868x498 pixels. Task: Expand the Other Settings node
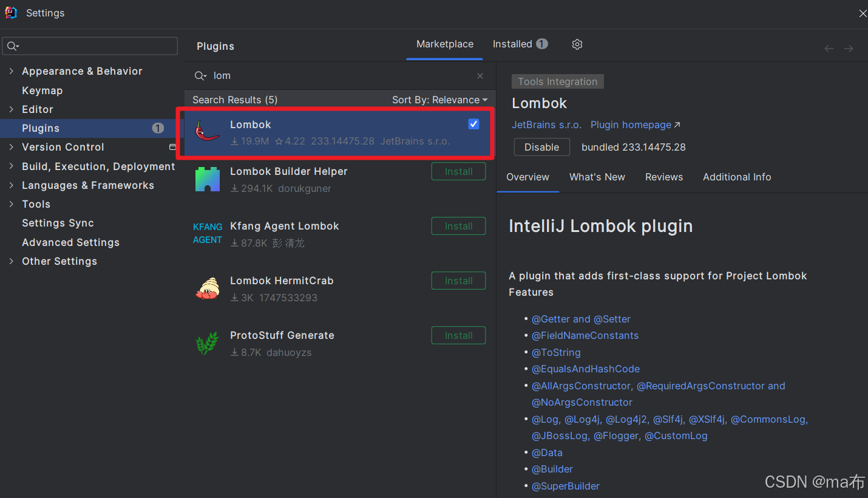pyautogui.click(x=11, y=261)
